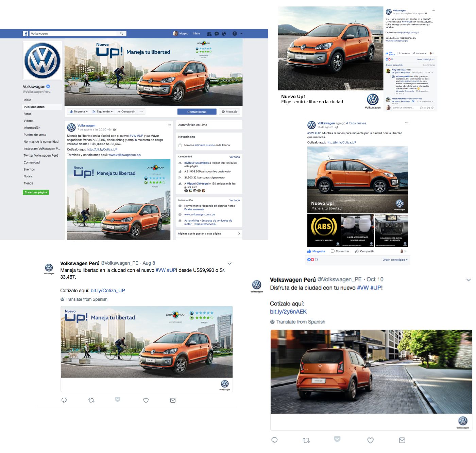Open the profile selector on the 25 de agosto post
The height and width of the screenshot is (453, 476).
(403, 251)
